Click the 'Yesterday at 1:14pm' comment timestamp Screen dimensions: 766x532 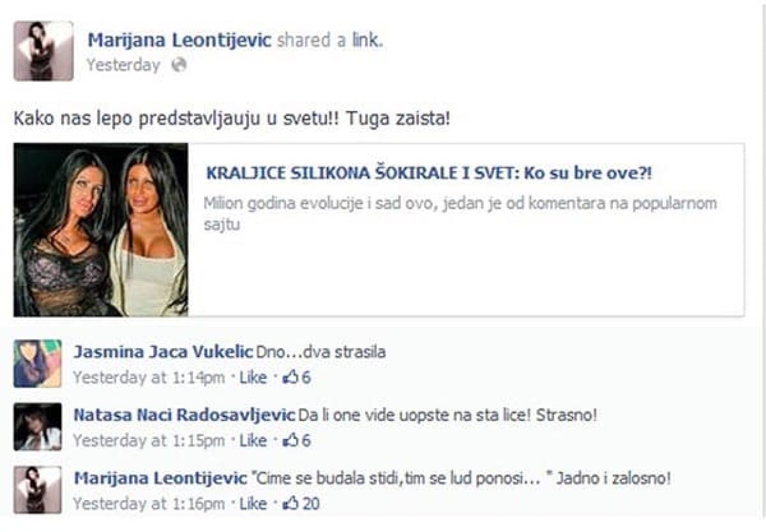point(149,378)
